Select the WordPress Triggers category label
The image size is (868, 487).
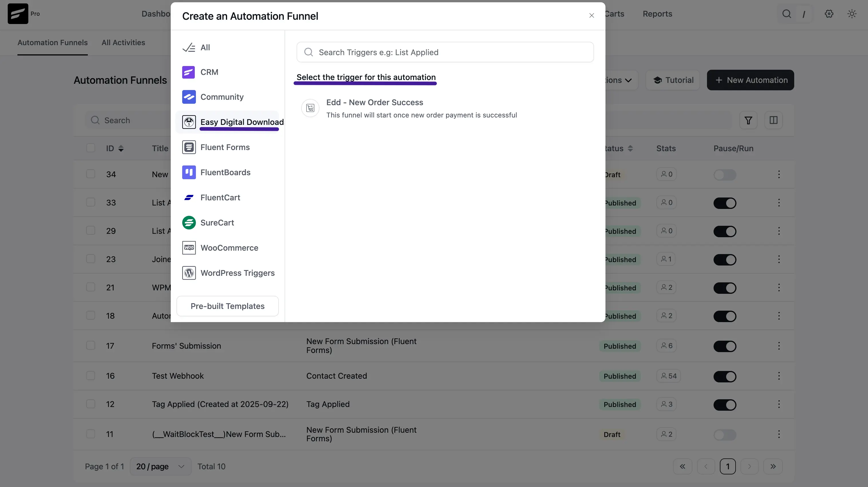[238, 273]
